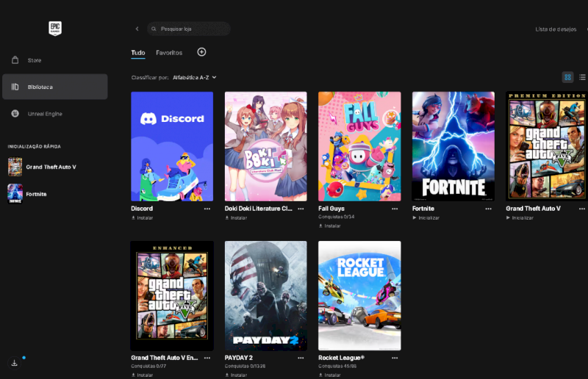
Task: Click the Rocket League title text
Action: pyautogui.click(x=341, y=358)
